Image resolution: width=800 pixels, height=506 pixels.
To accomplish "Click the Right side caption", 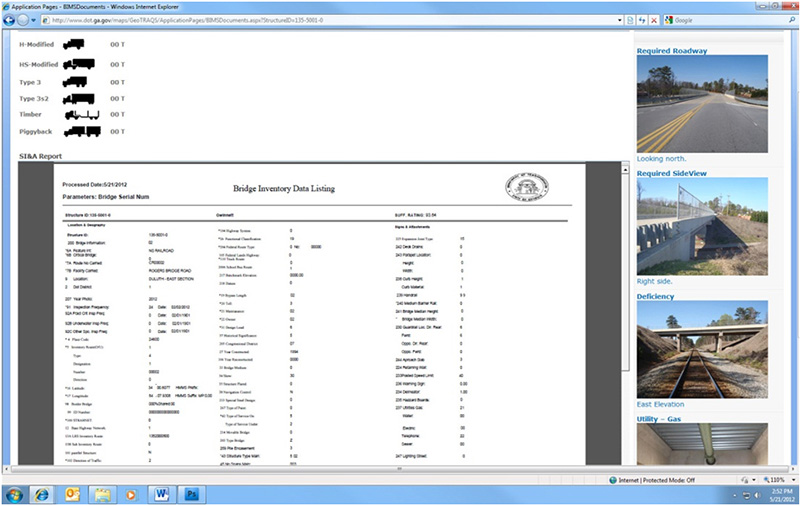I will point(655,281).
